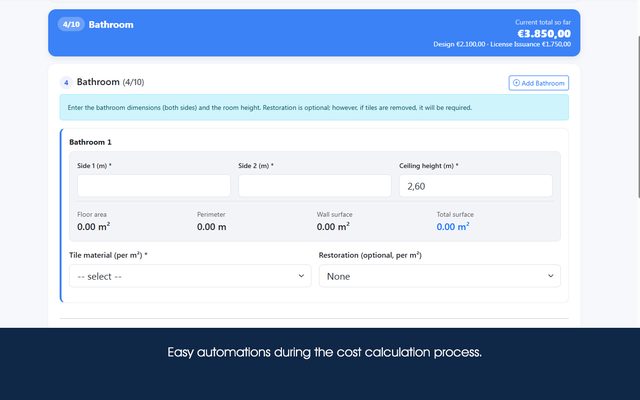Focus the Side 2 (m) input field
Viewport: 640px width, 400px height.
click(x=315, y=186)
